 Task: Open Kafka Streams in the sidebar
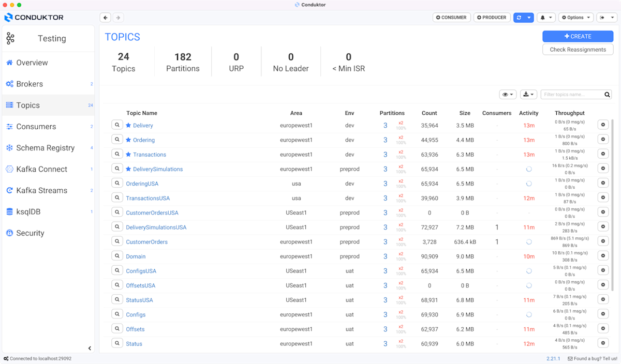point(48,190)
